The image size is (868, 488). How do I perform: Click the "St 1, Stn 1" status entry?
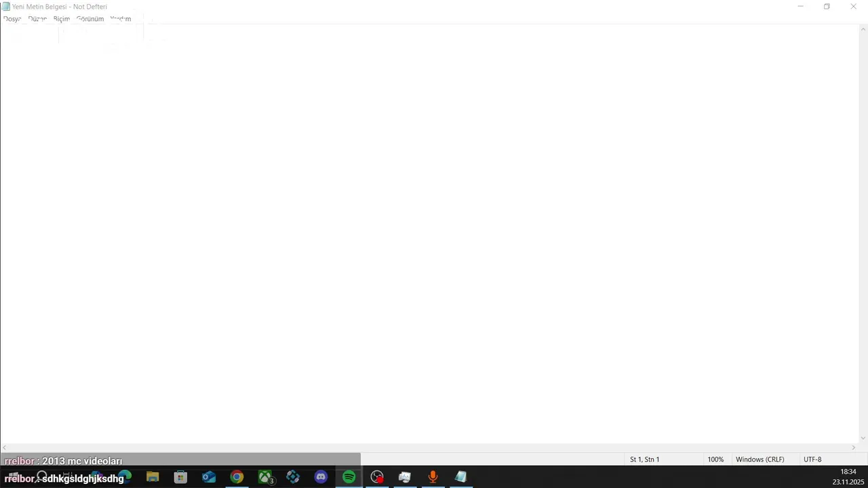coord(644,460)
